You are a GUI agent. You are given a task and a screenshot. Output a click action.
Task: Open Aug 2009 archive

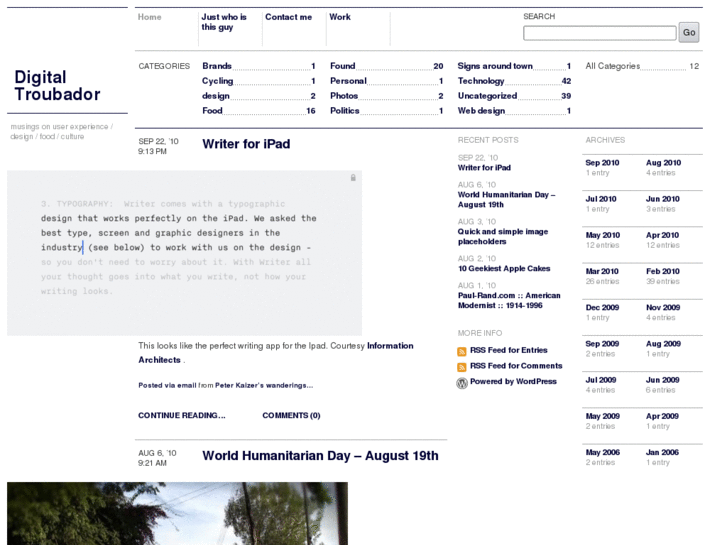(663, 343)
